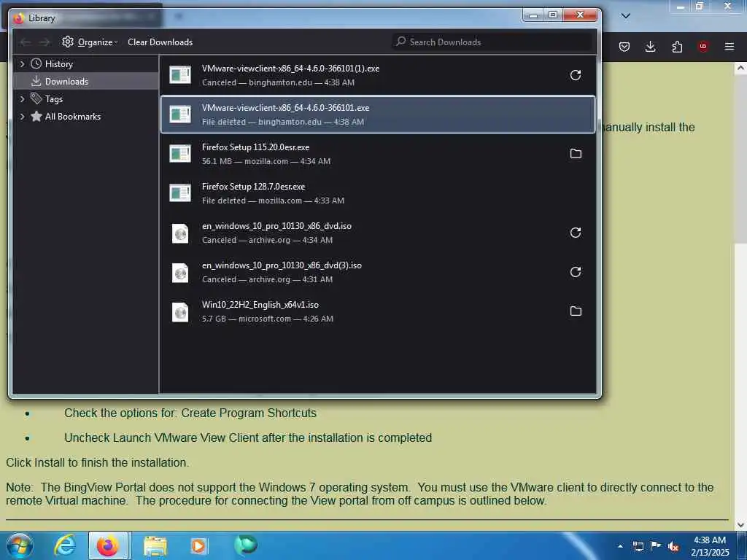
Task: Launch Internet Explorer from taskbar
Action: [64, 545]
